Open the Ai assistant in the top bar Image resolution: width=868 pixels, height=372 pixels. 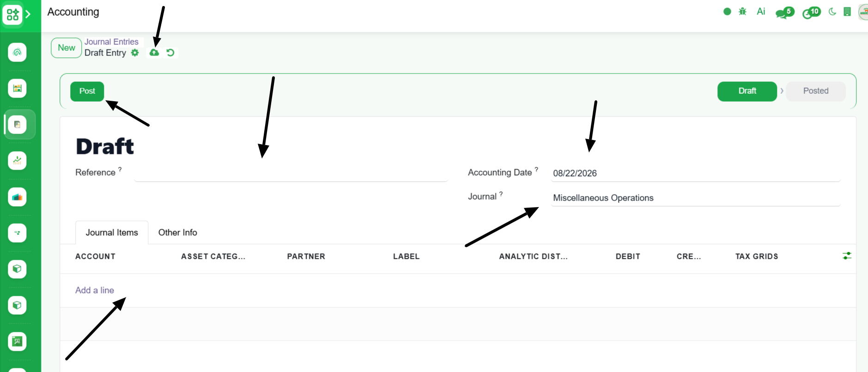(x=761, y=12)
